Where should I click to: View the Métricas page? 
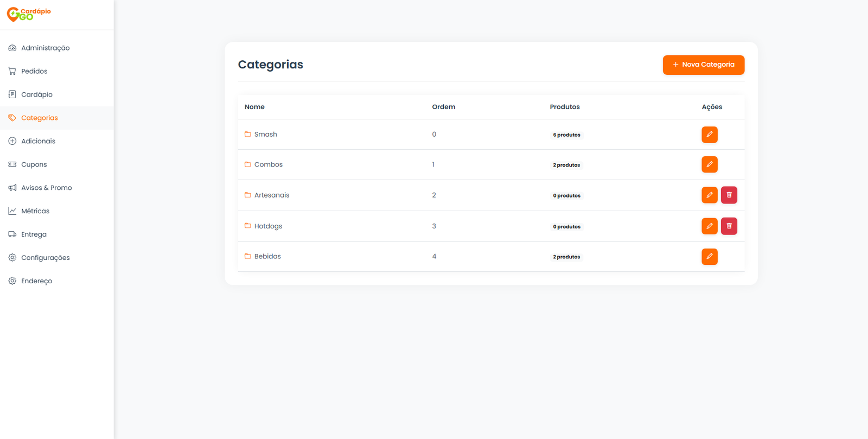pyautogui.click(x=35, y=211)
